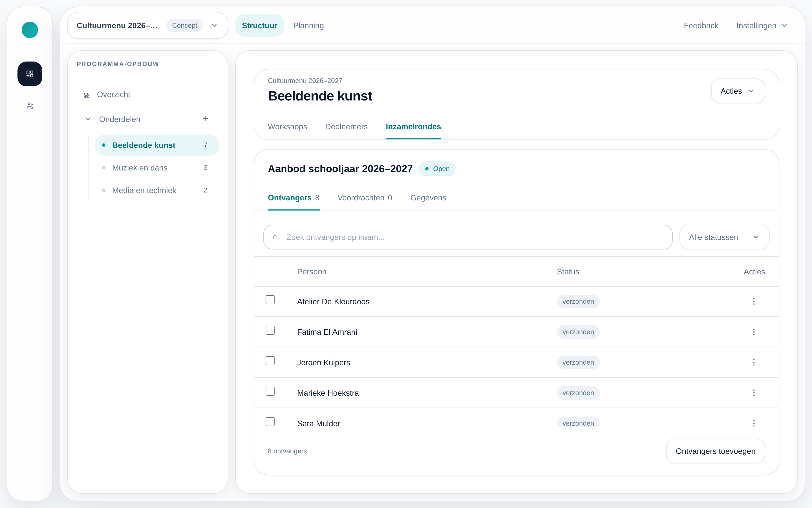Screen dimensions: 812x508
Task: Go to Overzicht in the sidebar
Action: coord(113,95)
